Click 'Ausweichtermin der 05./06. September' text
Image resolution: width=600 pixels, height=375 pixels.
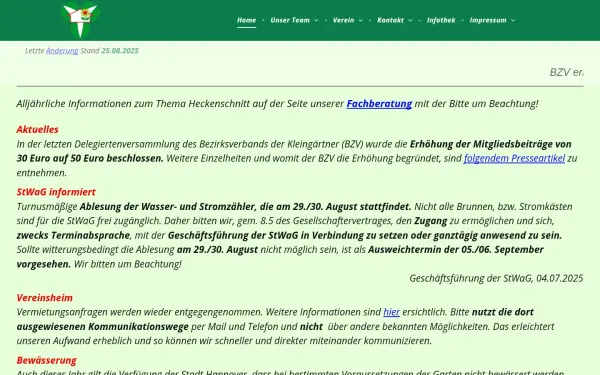point(456,249)
